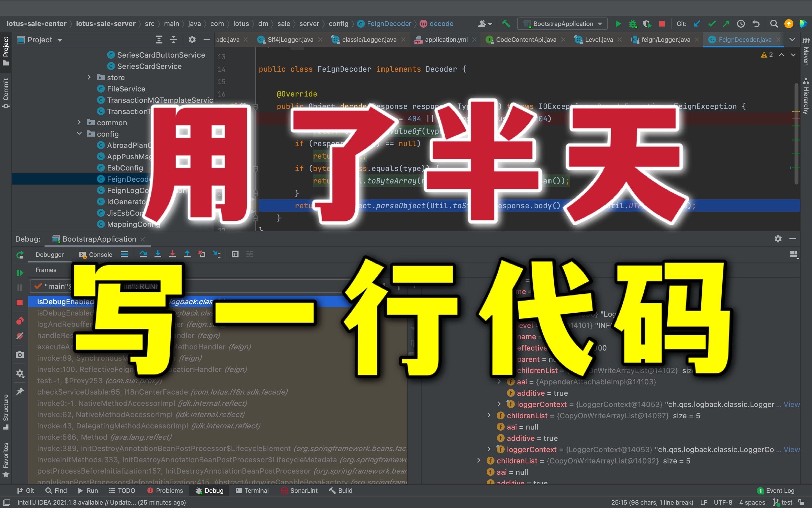Run BootstrapApplication with green play icon
This screenshot has width=812, height=508.
pos(618,24)
